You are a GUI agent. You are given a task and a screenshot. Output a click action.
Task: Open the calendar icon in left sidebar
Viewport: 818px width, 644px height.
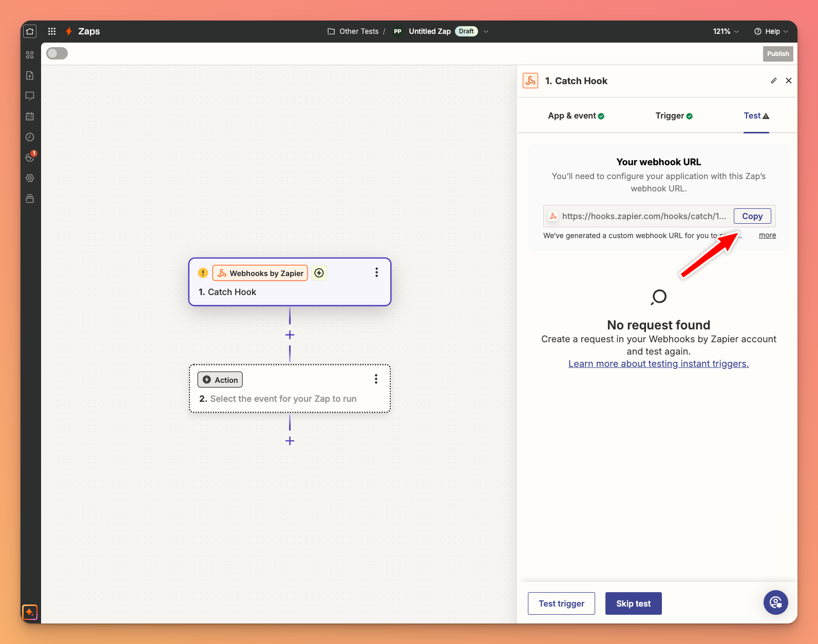coord(30,116)
